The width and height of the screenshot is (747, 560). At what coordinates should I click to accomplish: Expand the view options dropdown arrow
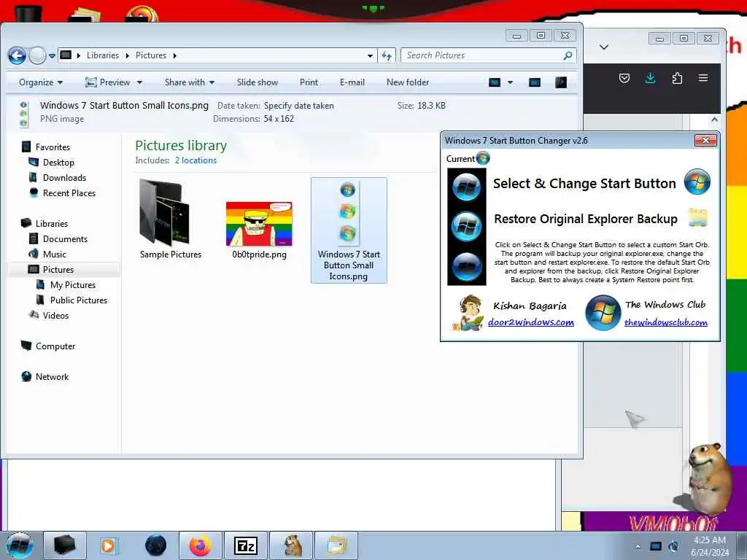pos(510,82)
